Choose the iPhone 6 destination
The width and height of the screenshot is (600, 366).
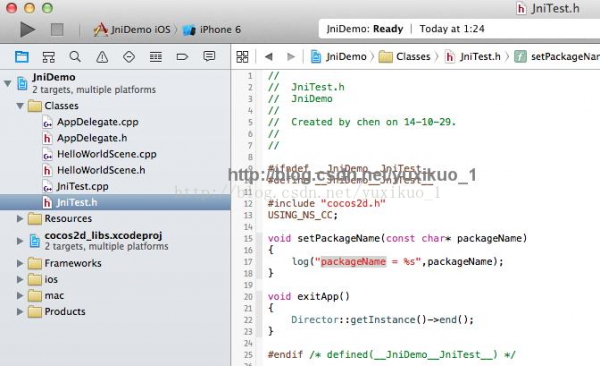click(212, 29)
